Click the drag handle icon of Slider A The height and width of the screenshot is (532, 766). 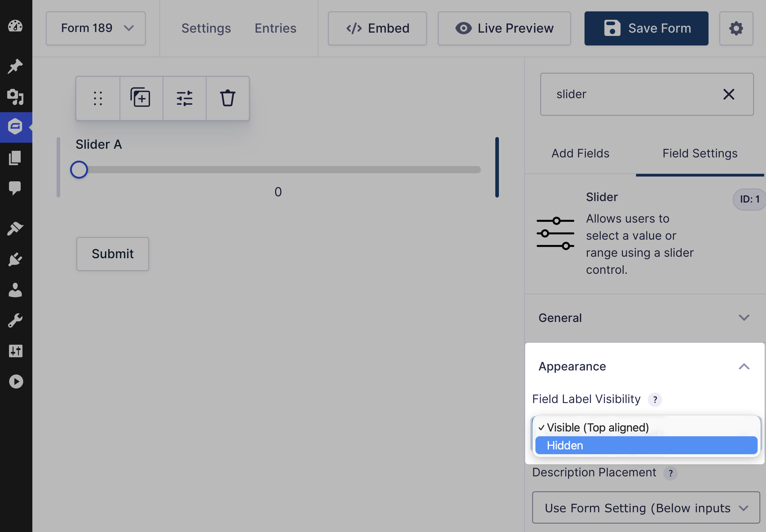click(x=98, y=98)
